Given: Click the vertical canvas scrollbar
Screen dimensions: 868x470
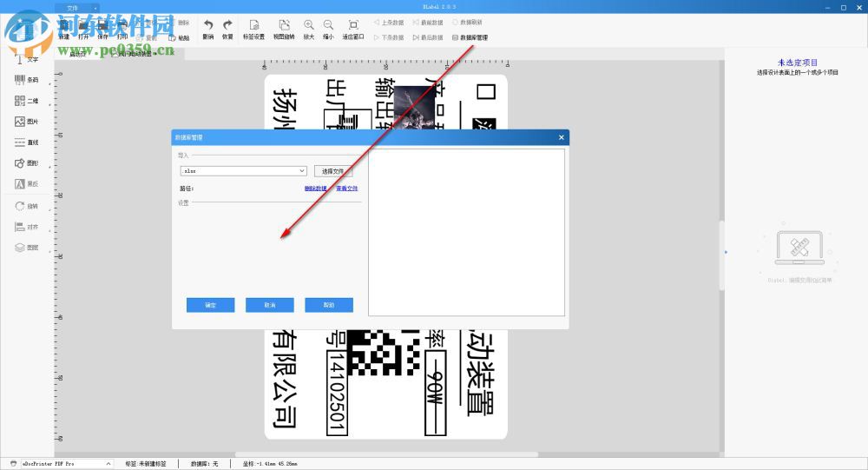Looking at the screenshot, I should (721, 255).
